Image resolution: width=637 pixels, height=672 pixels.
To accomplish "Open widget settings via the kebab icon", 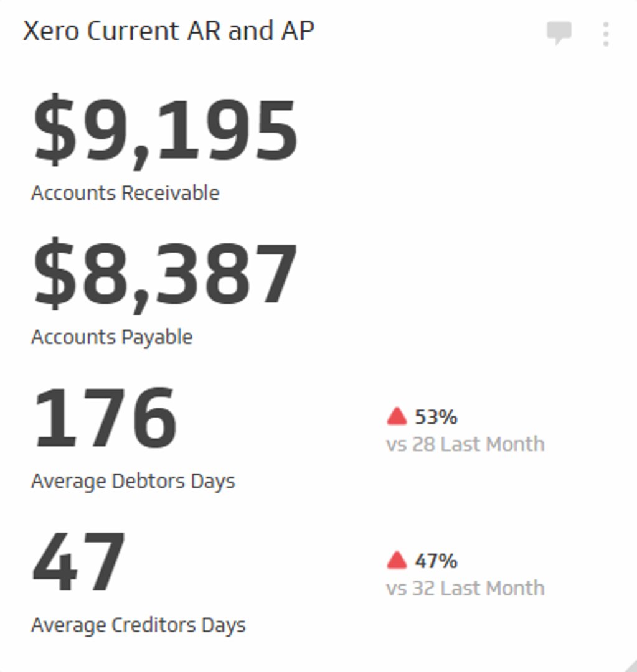I will (605, 34).
